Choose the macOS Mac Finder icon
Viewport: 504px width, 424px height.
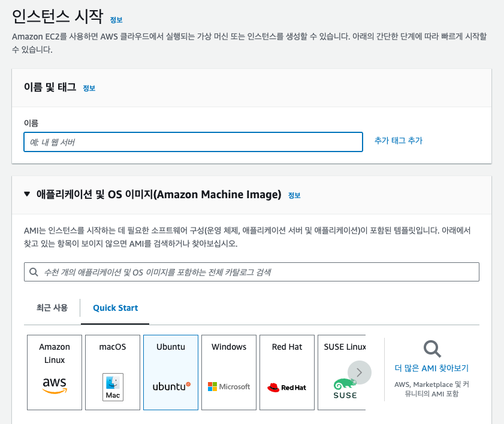(113, 387)
